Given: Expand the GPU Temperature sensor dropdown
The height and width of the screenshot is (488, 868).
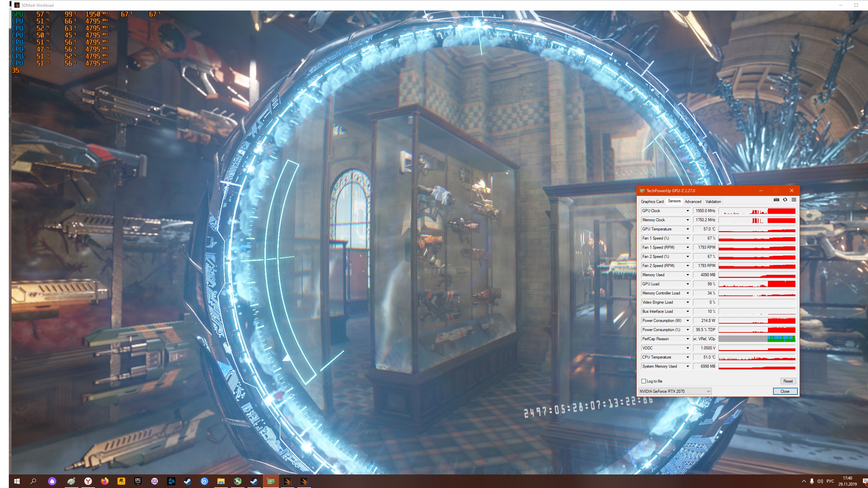Looking at the screenshot, I should 688,229.
